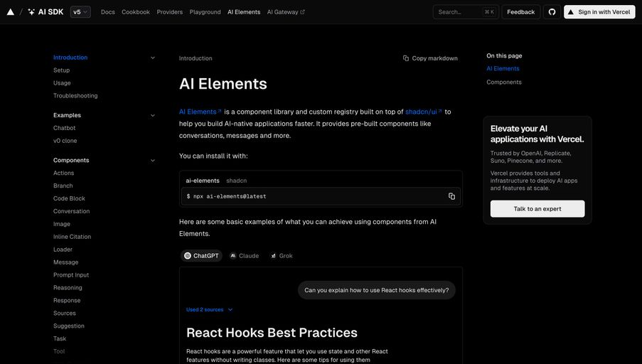The height and width of the screenshot is (364, 642).
Task: Open Prompt Input component page
Action: tap(71, 274)
